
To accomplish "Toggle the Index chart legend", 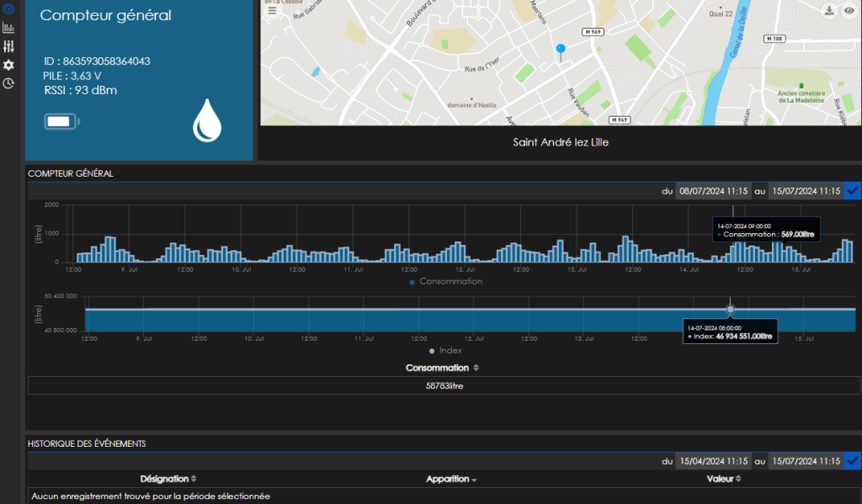I will [445, 351].
